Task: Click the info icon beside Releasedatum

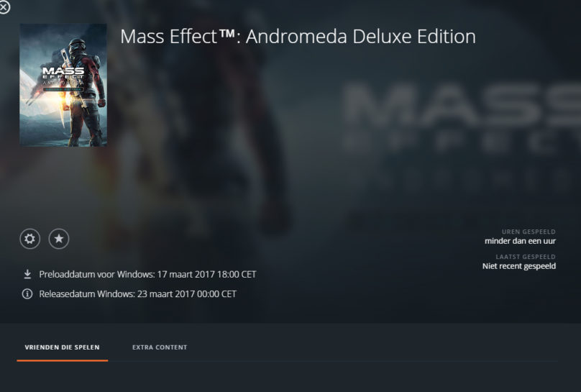Action: [x=27, y=293]
